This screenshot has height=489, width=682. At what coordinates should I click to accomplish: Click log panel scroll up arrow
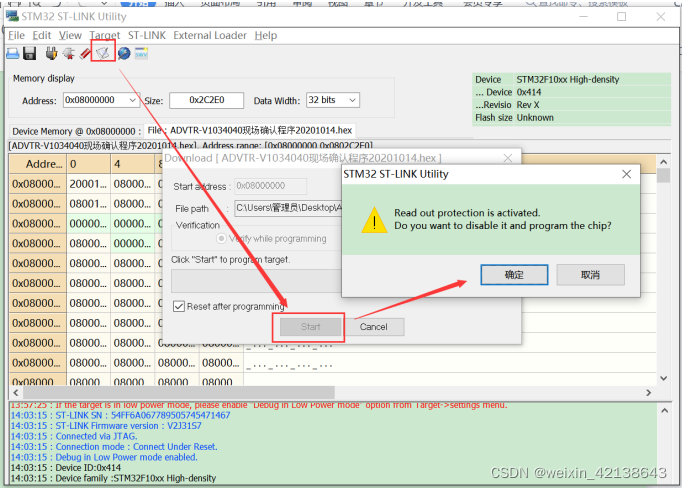tap(665, 410)
